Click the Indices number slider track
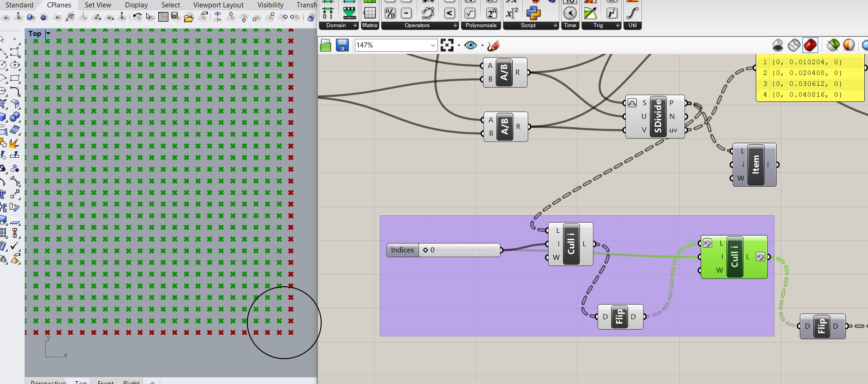The image size is (868, 384). pyautogui.click(x=459, y=250)
